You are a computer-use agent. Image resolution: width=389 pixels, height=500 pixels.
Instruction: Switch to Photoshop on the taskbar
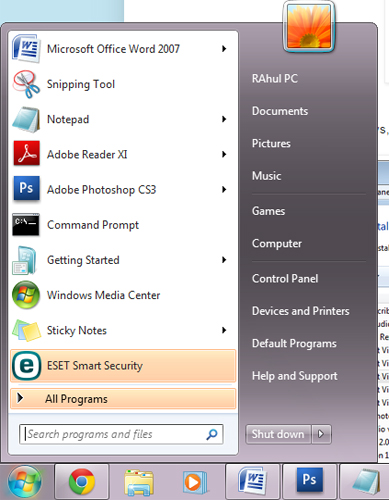(x=309, y=482)
